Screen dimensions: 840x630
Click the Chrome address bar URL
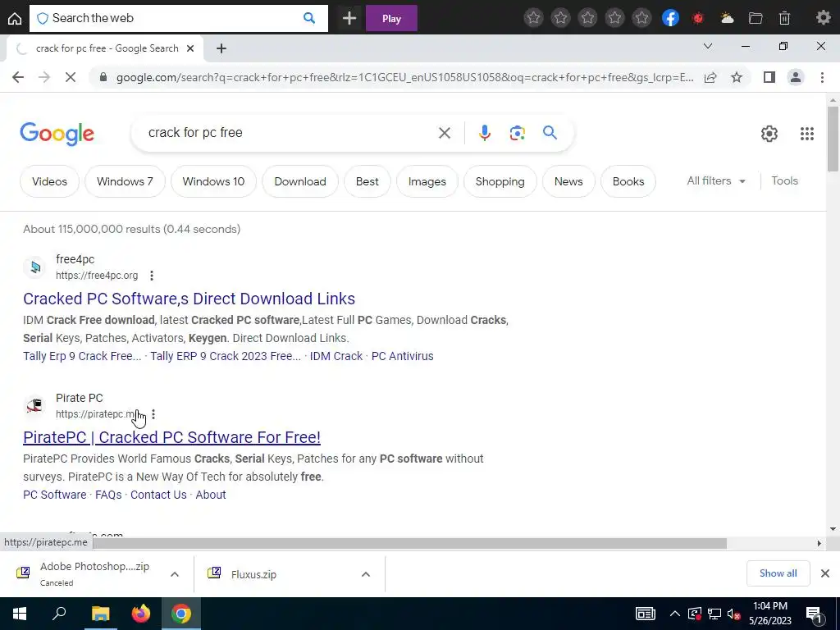point(404,78)
